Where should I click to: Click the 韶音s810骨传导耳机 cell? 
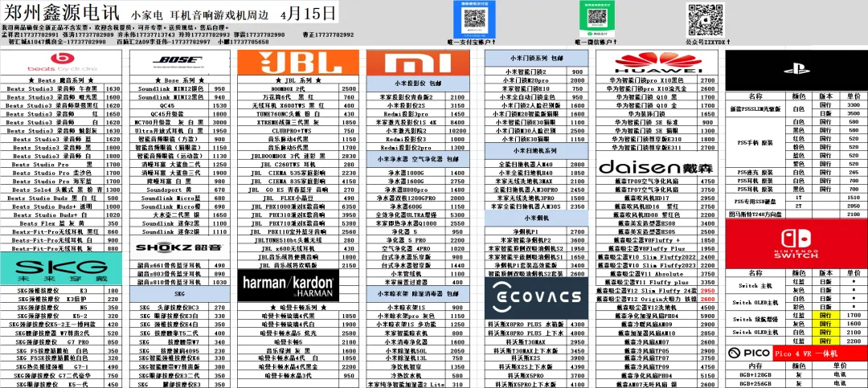tap(169, 282)
